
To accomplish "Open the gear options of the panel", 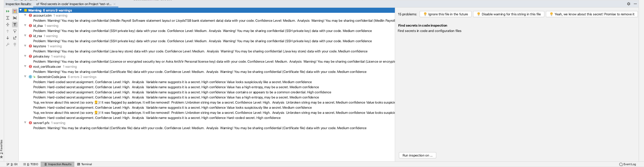I will (x=629, y=4).
